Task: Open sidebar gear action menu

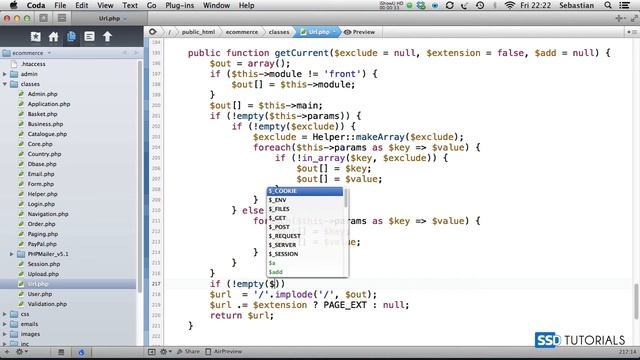Action: tap(21, 351)
